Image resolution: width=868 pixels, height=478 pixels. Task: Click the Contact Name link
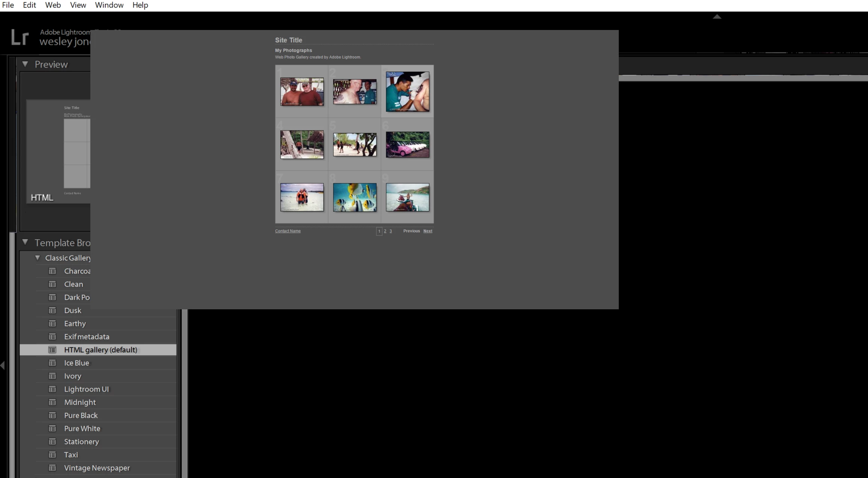point(287,231)
